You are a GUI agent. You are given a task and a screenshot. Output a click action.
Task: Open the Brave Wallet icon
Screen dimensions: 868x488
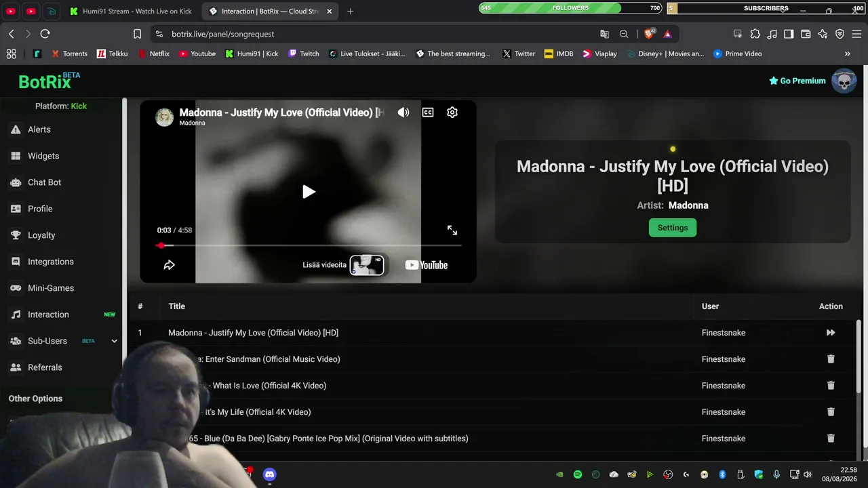[x=806, y=34]
